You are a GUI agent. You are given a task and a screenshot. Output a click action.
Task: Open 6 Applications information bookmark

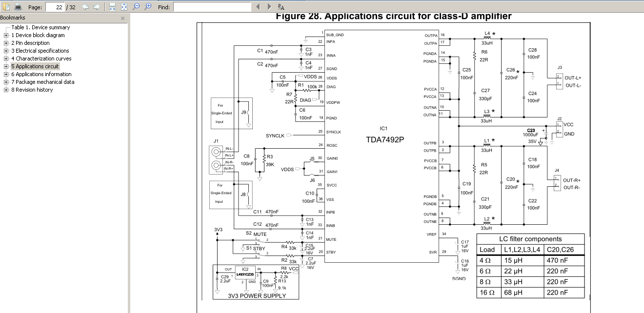click(41, 74)
